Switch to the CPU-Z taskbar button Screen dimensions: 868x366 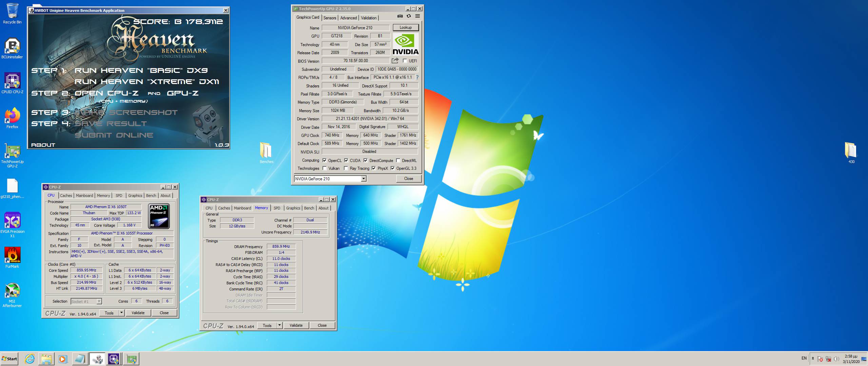[114, 359]
